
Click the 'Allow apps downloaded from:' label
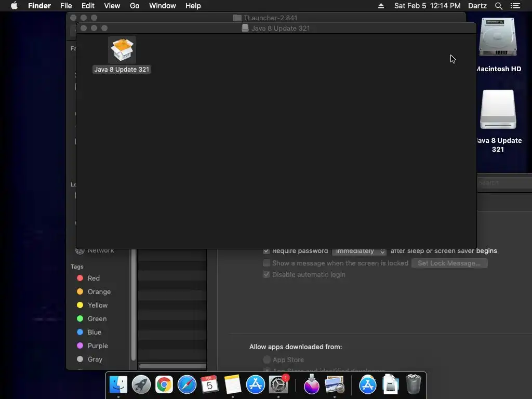click(296, 347)
